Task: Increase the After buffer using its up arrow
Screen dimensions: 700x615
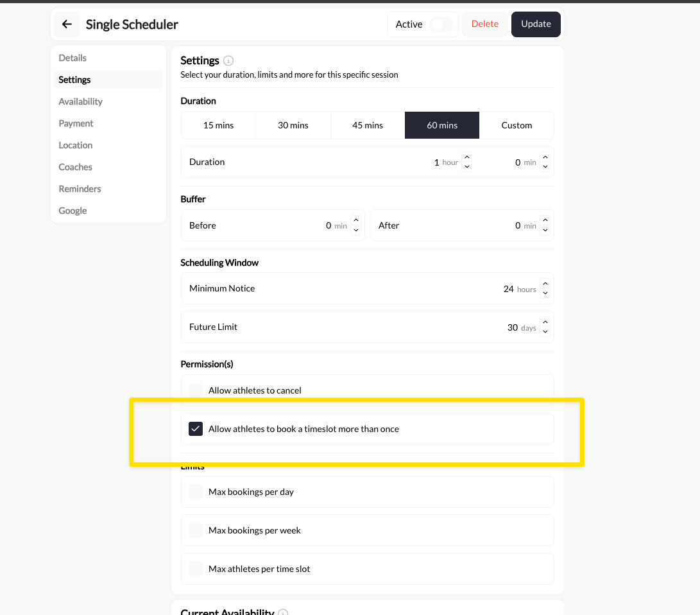Action: point(545,221)
